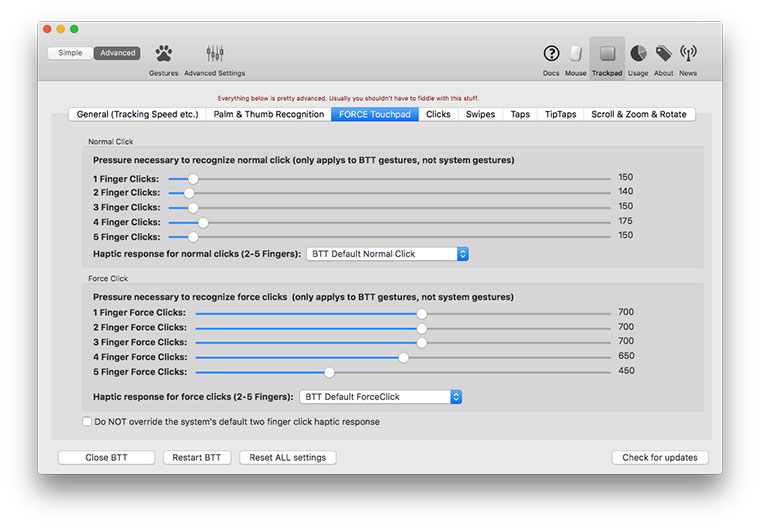This screenshot has width=760, height=528.
Task: Select the Mouse icon in toolbar
Action: [576, 54]
